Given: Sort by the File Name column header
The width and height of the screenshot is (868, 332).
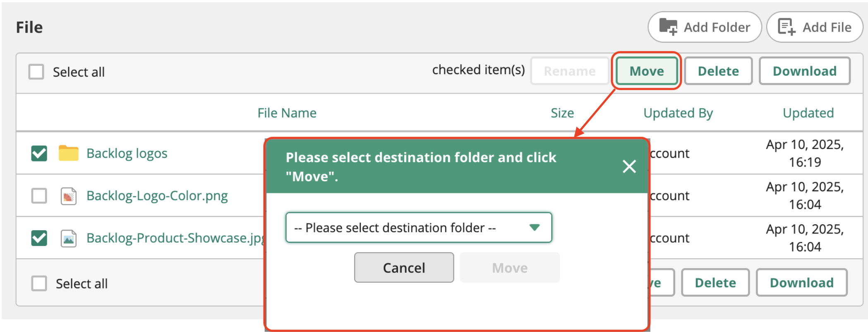Looking at the screenshot, I should (x=287, y=113).
